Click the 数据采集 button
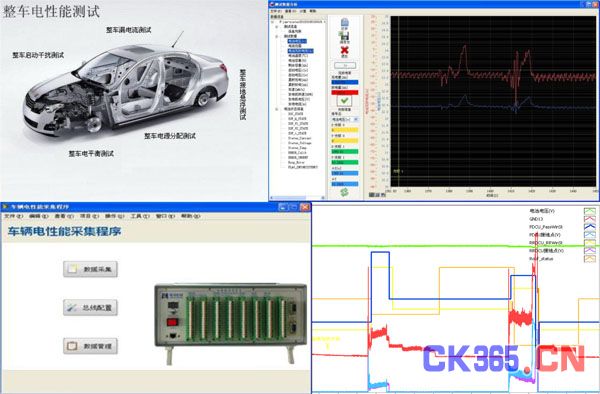 pyautogui.click(x=90, y=269)
